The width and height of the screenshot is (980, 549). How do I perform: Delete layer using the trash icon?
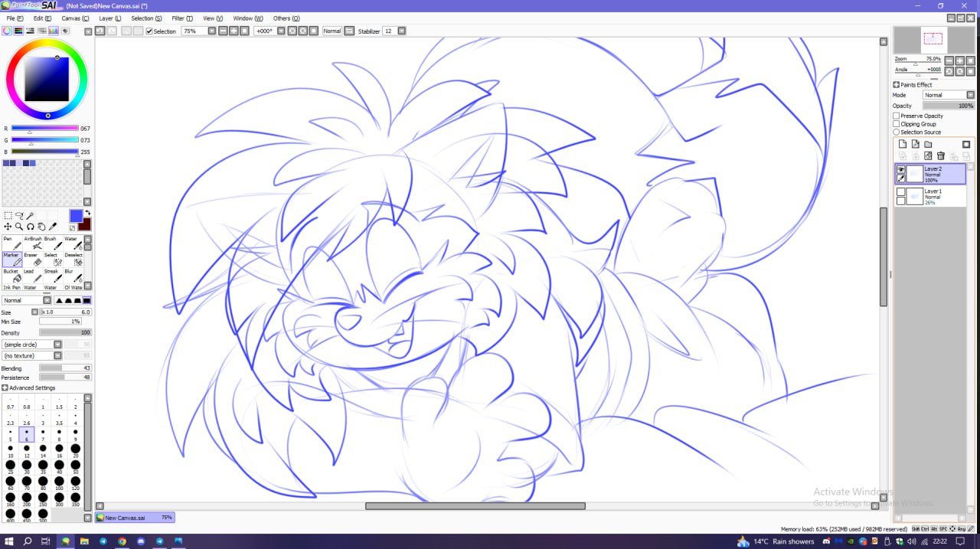tap(940, 156)
